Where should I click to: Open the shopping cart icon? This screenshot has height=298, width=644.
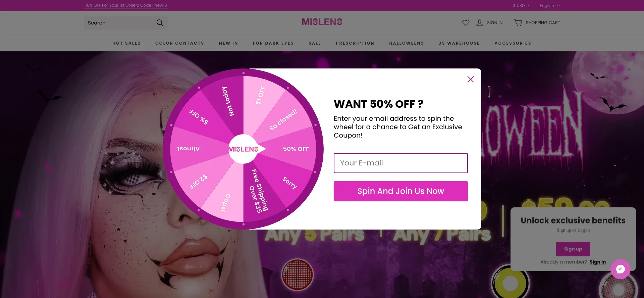point(518,23)
